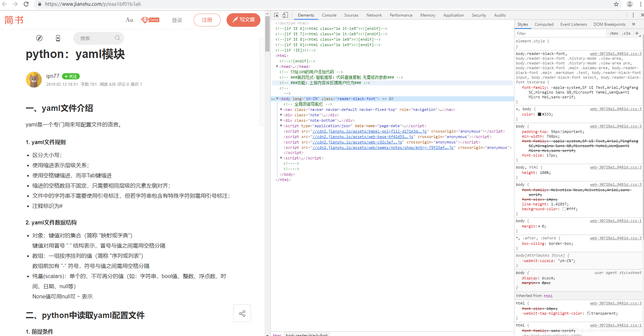Screen dimensions: 644x336
Task: Add new style rule plus icon
Action: (637, 33)
